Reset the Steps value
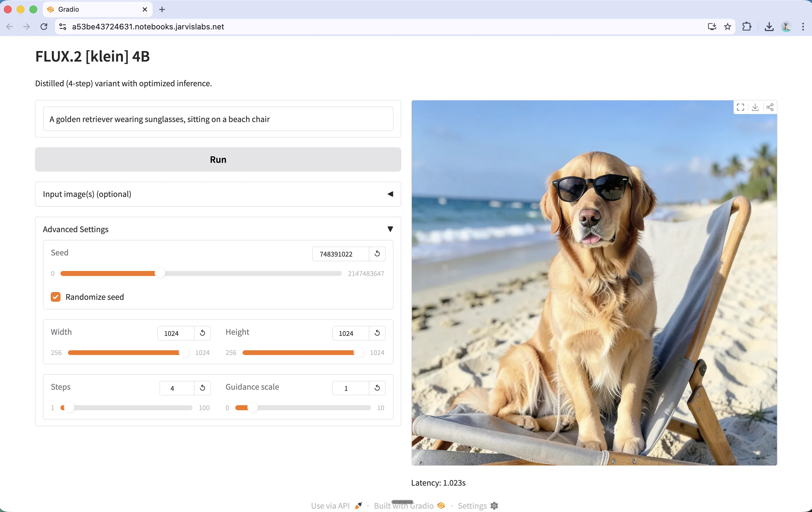This screenshot has width=812, height=512. 202,388
